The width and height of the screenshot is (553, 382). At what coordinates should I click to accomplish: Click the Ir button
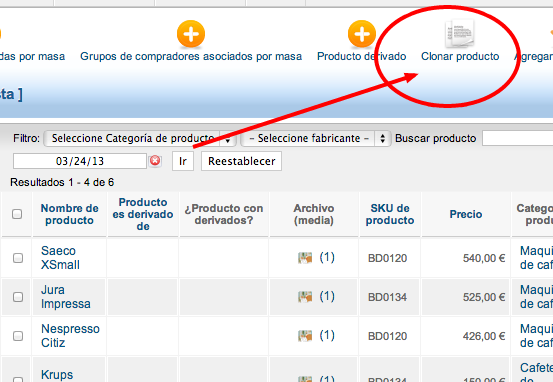(x=183, y=161)
